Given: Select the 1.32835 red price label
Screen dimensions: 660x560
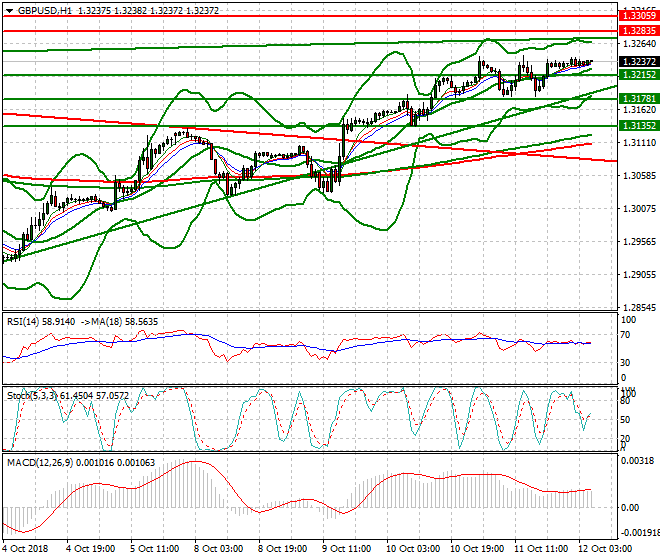Looking at the screenshot, I should pyautogui.click(x=639, y=31).
